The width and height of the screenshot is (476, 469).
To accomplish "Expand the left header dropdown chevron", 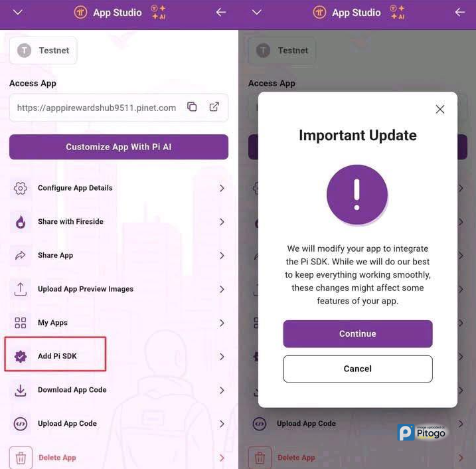I will point(18,13).
